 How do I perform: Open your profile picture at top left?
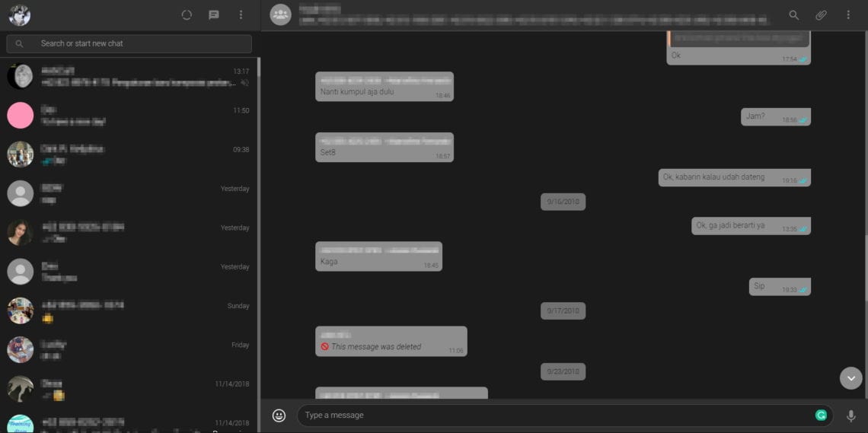20,15
